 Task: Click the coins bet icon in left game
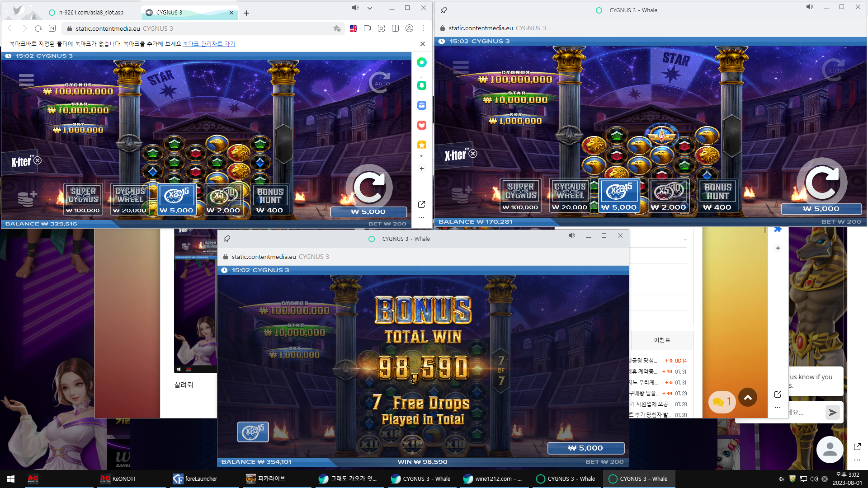(x=27, y=198)
